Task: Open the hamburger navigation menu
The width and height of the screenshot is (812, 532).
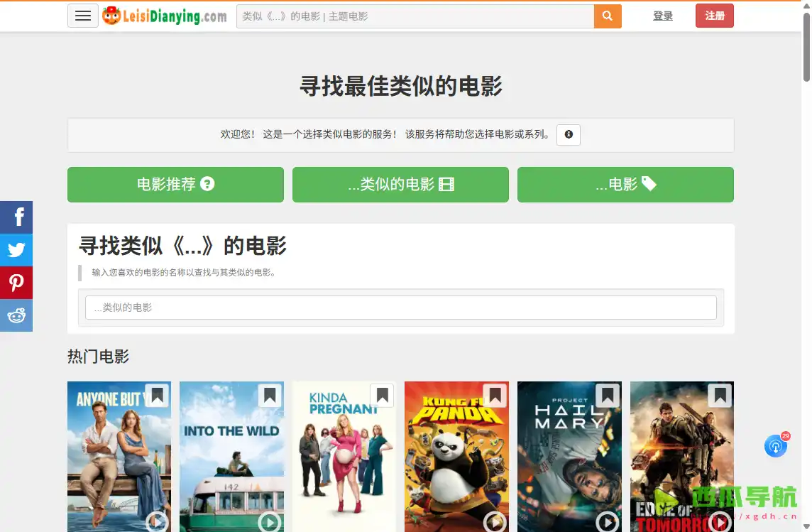Action: click(83, 16)
